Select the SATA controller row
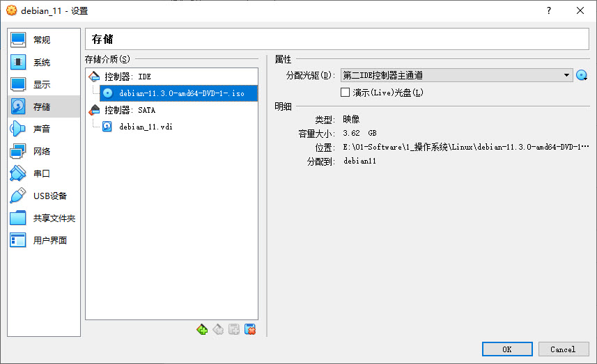The image size is (597, 364). tap(171, 110)
